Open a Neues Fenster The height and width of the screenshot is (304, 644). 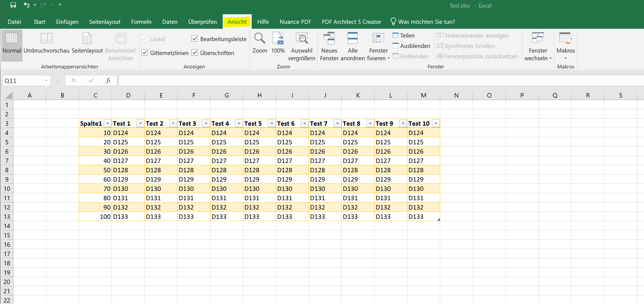tap(329, 47)
